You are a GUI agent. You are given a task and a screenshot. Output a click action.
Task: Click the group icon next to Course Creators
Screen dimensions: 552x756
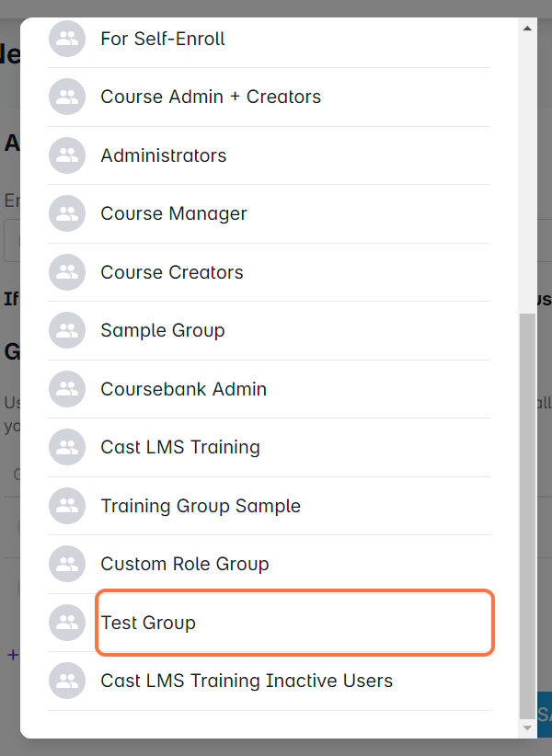pos(66,272)
